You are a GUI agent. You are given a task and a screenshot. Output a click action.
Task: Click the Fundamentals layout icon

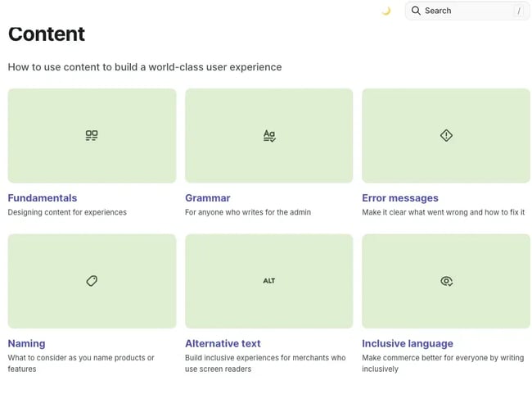(x=92, y=135)
